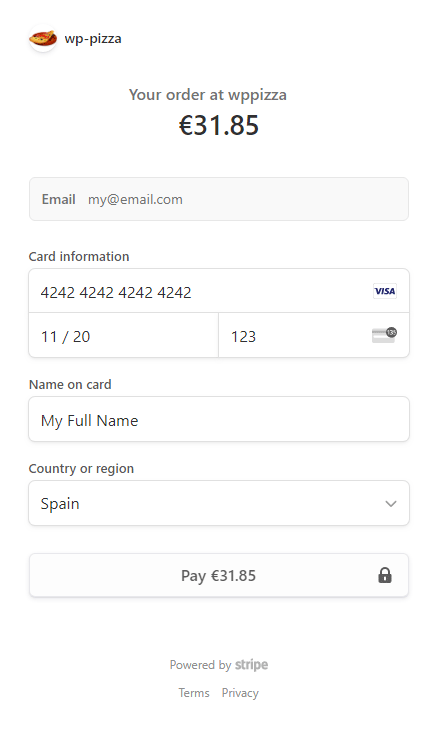This screenshot has width=440, height=730.
Task: Click the €31.85 order total amount
Action: (219, 126)
